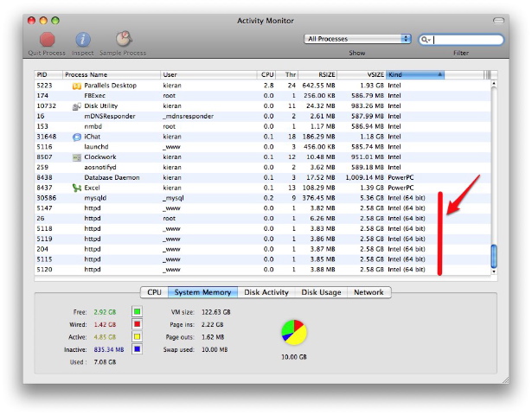Select the launchd process row
Viewport: 532px width, 415px height.
click(263, 147)
